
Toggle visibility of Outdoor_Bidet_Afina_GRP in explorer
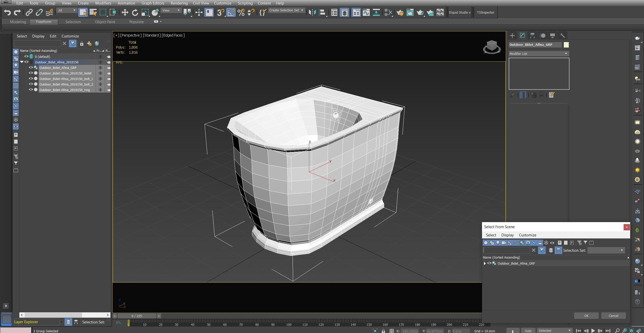(x=31, y=67)
